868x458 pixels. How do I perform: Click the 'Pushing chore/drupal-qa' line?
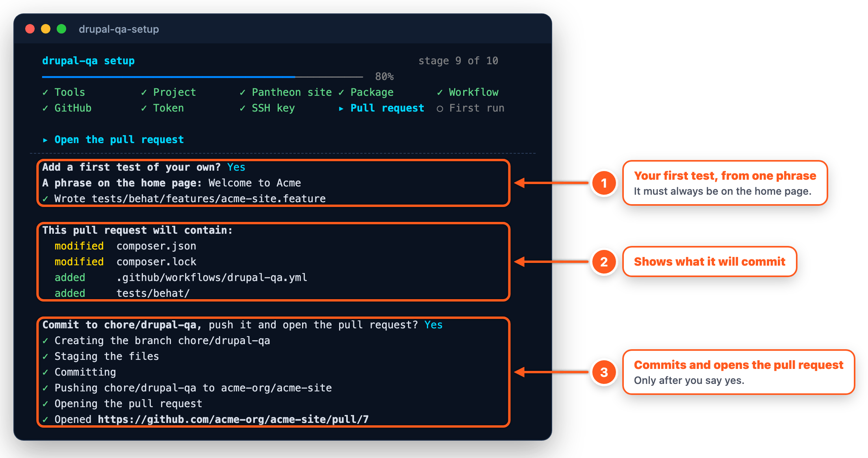coord(187,388)
